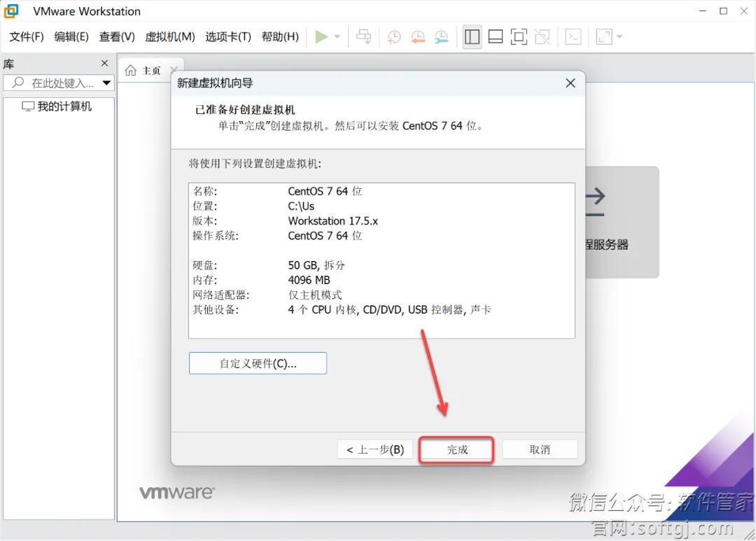The height and width of the screenshot is (541, 756).
Task: Click the 4096 MB memory value
Action: [x=309, y=280]
